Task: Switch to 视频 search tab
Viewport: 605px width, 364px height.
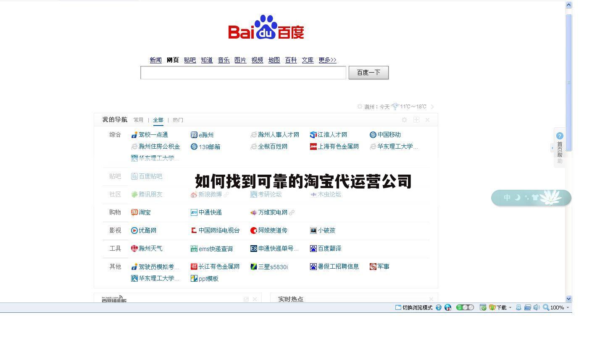Action: point(257,60)
